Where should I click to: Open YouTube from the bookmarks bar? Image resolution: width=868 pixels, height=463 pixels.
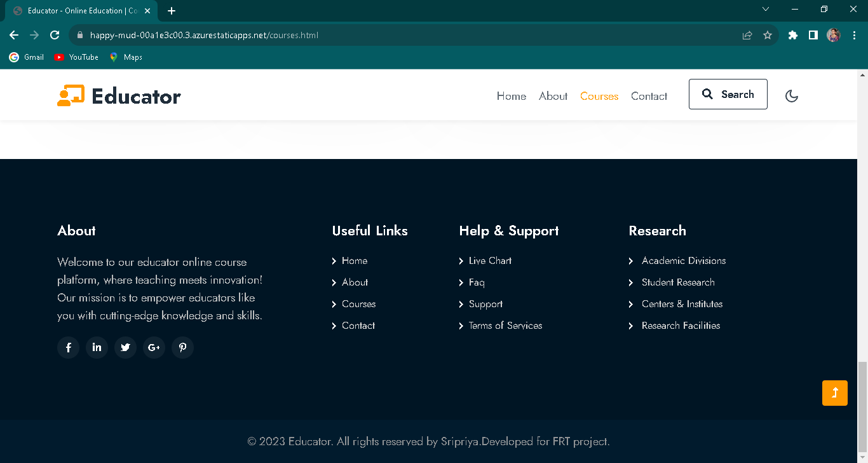point(76,57)
